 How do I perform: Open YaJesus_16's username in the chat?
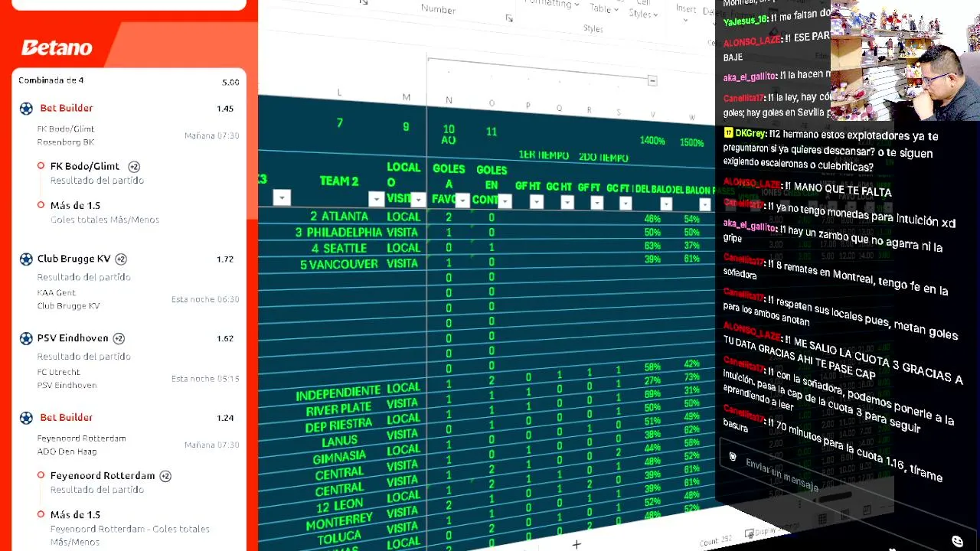tap(745, 20)
